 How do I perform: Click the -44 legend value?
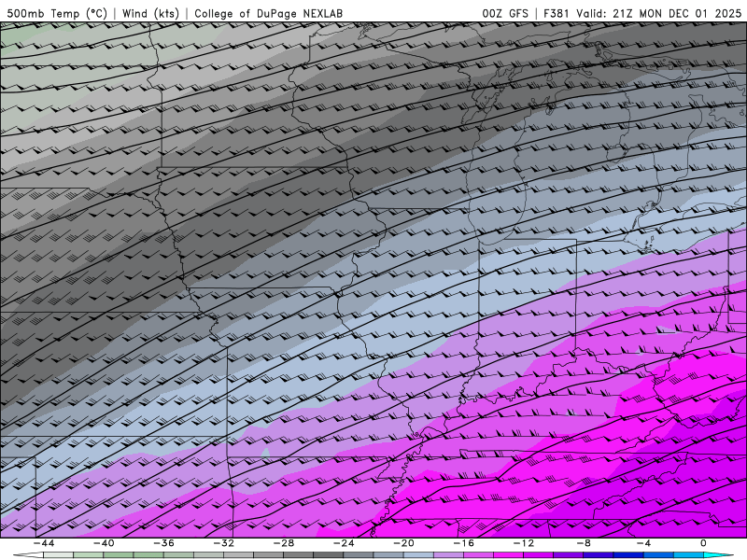pyautogui.click(x=44, y=543)
